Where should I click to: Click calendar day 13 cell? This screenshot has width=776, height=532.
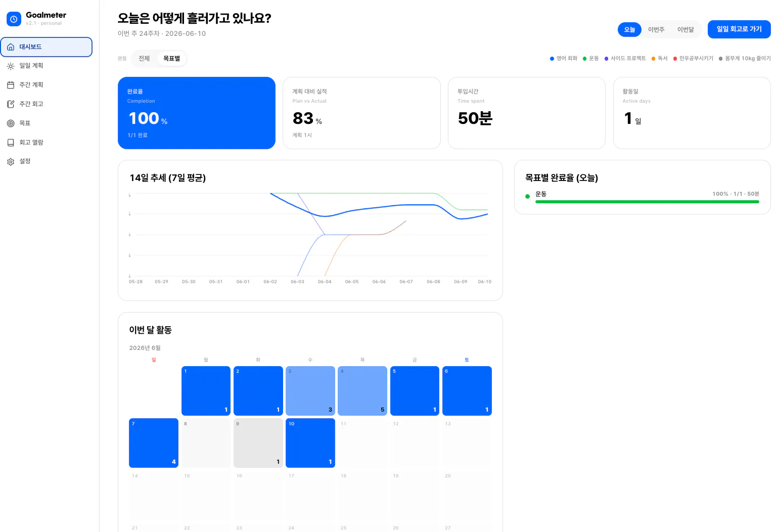tap(467, 443)
